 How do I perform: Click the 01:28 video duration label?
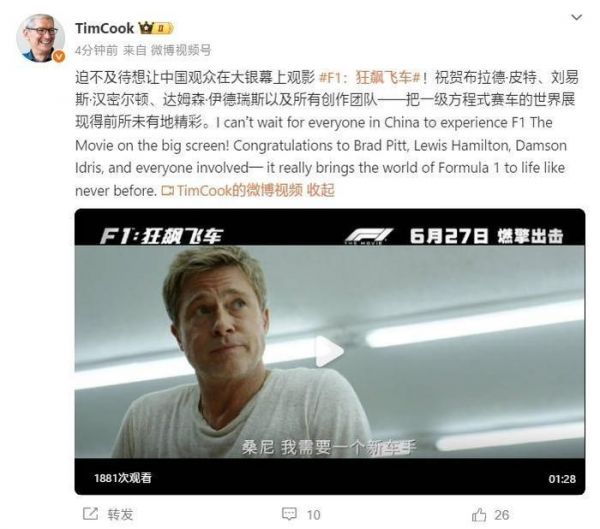tap(562, 478)
